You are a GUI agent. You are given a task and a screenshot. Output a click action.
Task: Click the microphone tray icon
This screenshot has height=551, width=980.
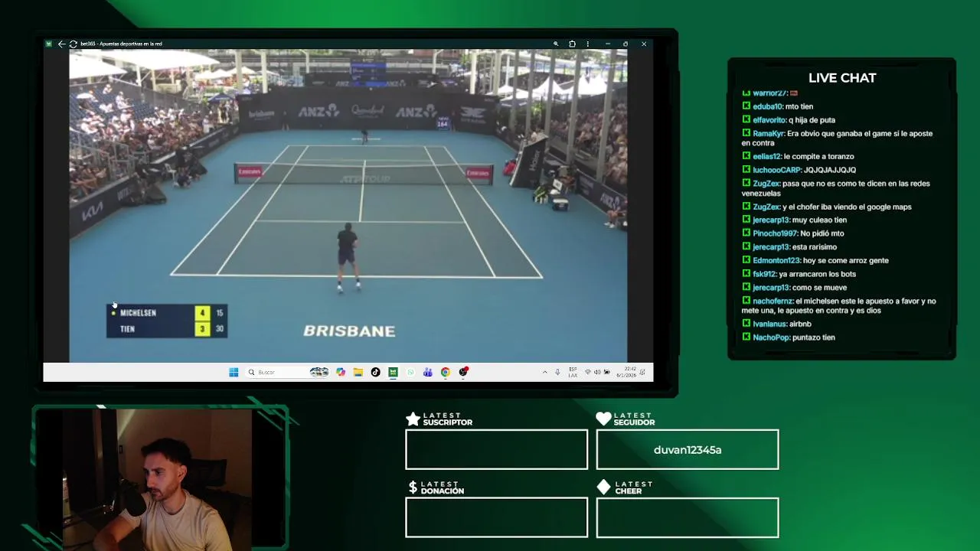(x=557, y=372)
